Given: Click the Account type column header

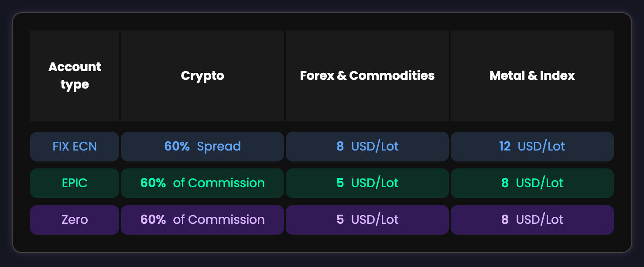Looking at the screenshot, I should coord(75,75).
